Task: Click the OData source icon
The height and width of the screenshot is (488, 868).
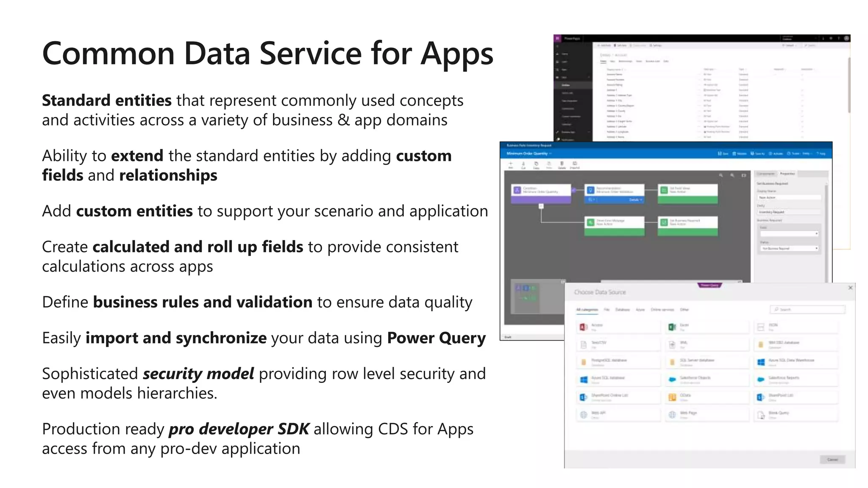Action: point(672,397)
